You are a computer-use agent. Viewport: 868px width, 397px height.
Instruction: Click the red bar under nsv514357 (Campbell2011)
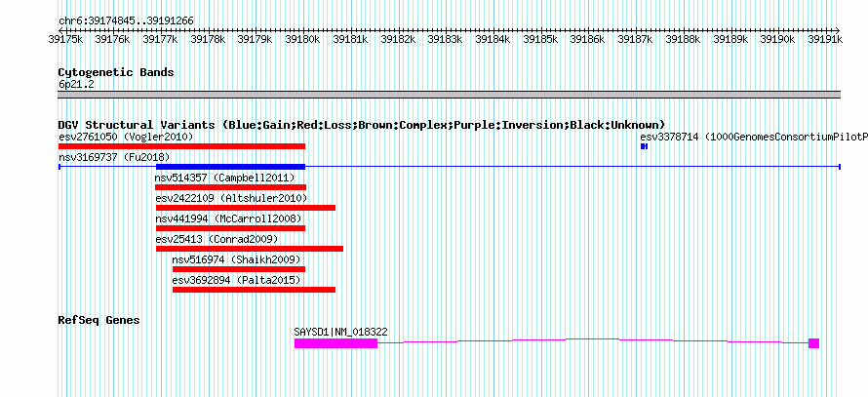tap(230, 187)
